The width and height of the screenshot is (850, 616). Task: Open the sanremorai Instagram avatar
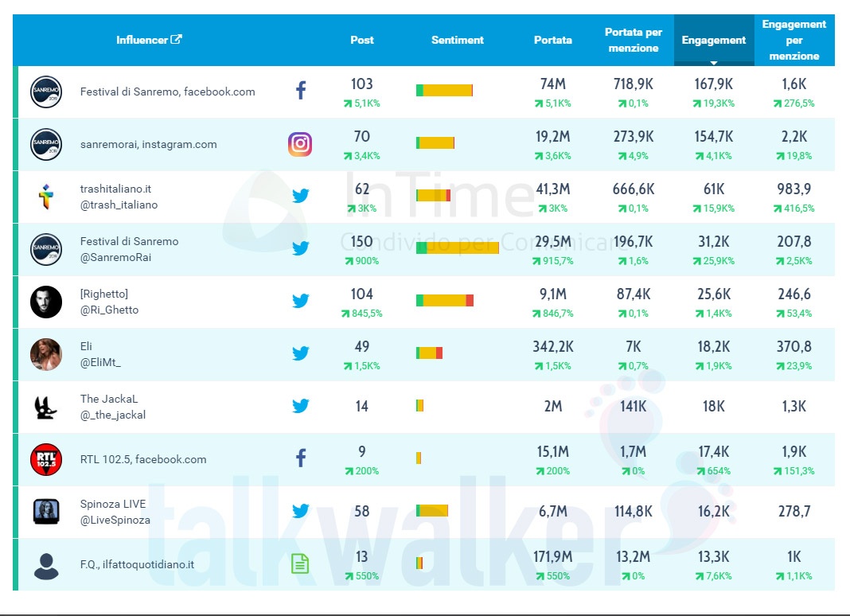tap(46, 144)
